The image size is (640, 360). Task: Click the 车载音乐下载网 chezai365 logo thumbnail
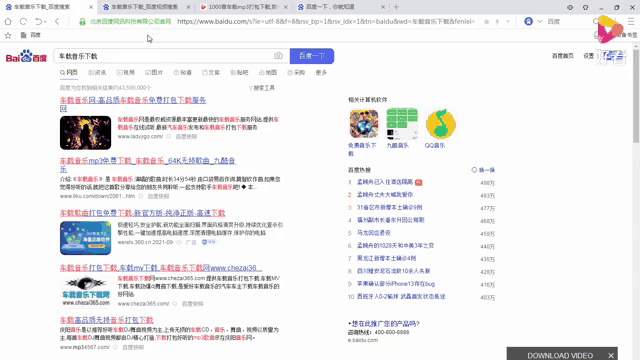coord(86,291)
